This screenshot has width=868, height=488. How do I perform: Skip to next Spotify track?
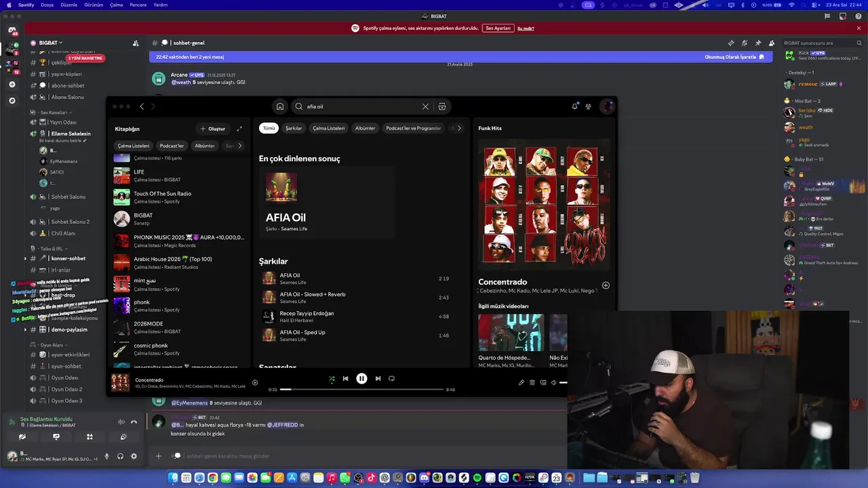pos(378,379)
